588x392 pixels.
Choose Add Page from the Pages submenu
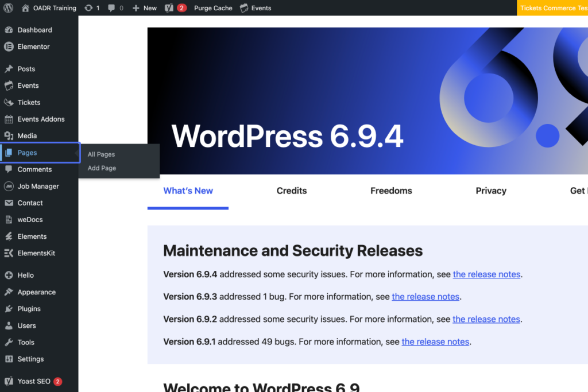coord(102,168)
